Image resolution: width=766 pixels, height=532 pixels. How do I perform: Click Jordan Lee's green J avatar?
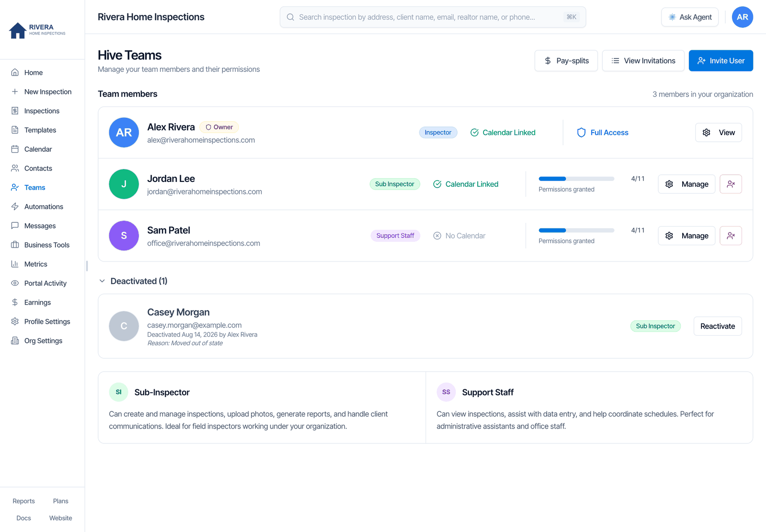coord(124,184)
